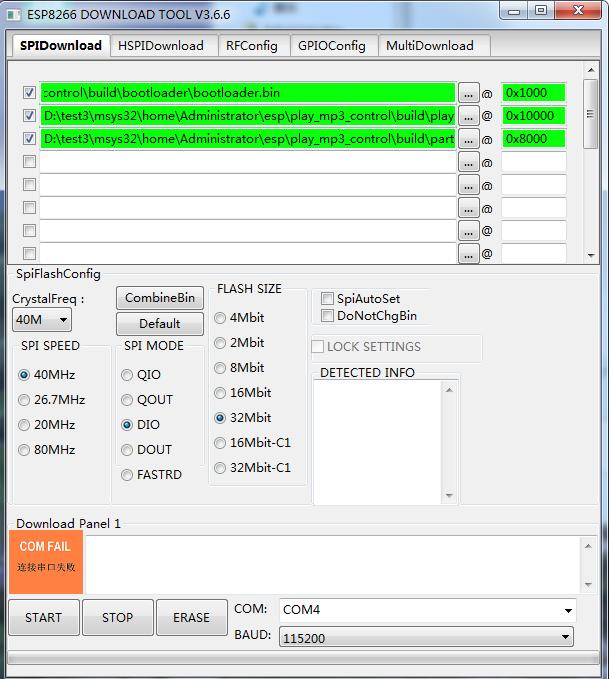The image size is (609, 679).
Task: Click the file list scrollbar down arrow
Action: pos(591,255)
